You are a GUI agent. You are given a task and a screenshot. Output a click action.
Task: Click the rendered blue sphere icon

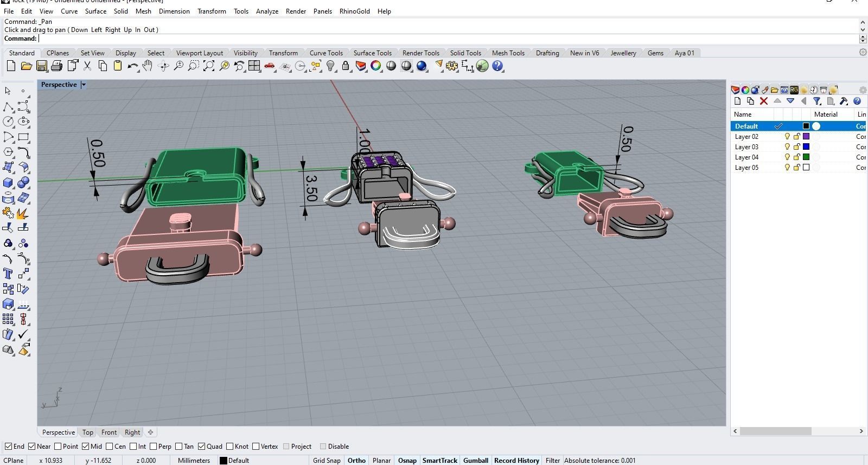(x=422, y=66)
